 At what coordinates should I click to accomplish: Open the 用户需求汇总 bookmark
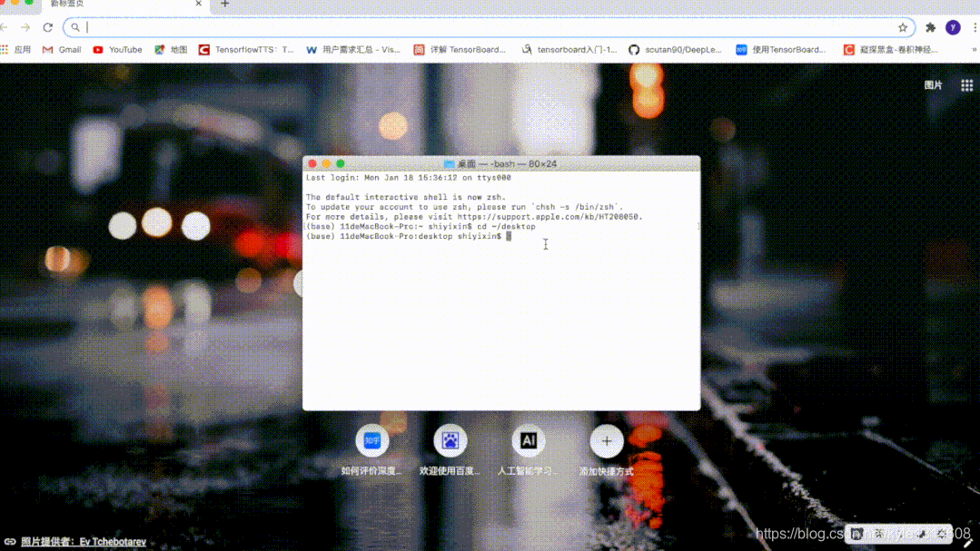tap(353, 50)
